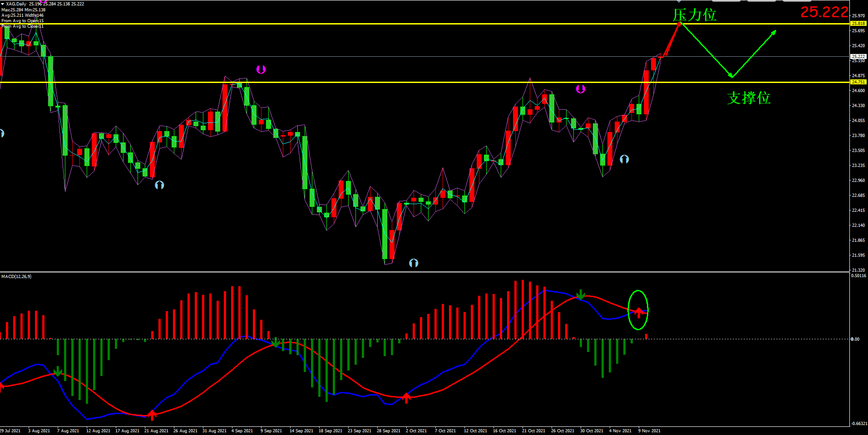The image size is (868, 435).
Task: Open the XAG,Daily chart menu triangle
Action: (3, 4)
